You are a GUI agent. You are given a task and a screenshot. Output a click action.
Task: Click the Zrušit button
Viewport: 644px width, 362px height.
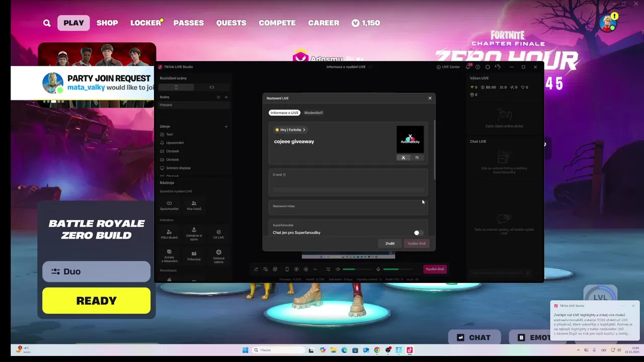tap(390, 243)
